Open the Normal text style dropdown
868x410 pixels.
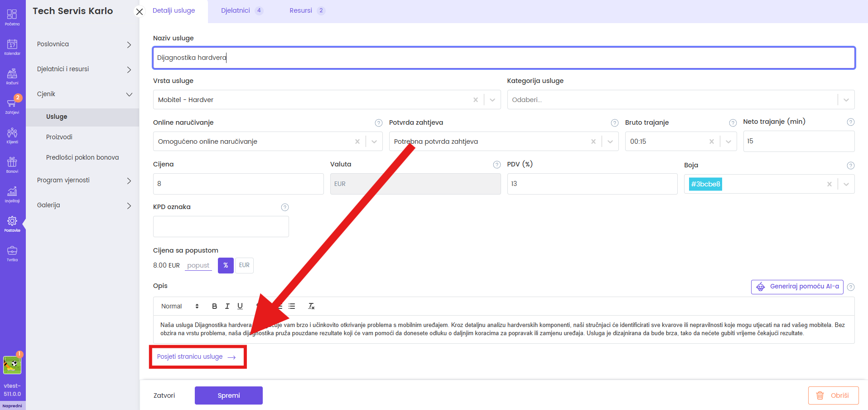[x=180, y=306]
